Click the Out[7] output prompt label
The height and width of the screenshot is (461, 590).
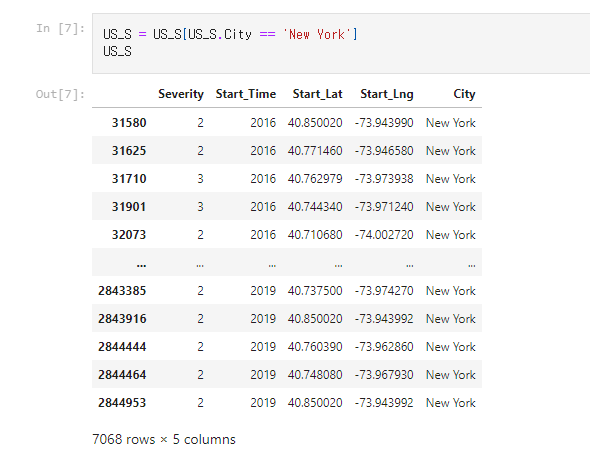60,94
